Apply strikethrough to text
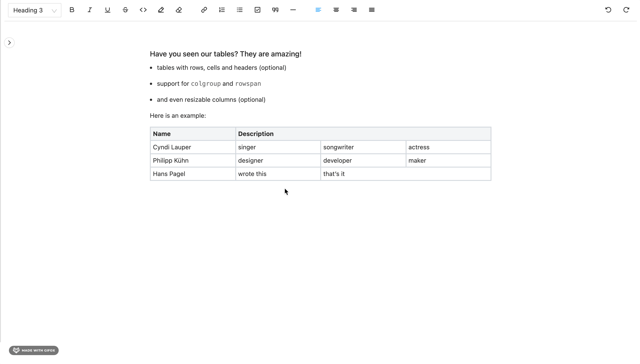This screenshot has width=640, height=364. (x=125, y=10)
